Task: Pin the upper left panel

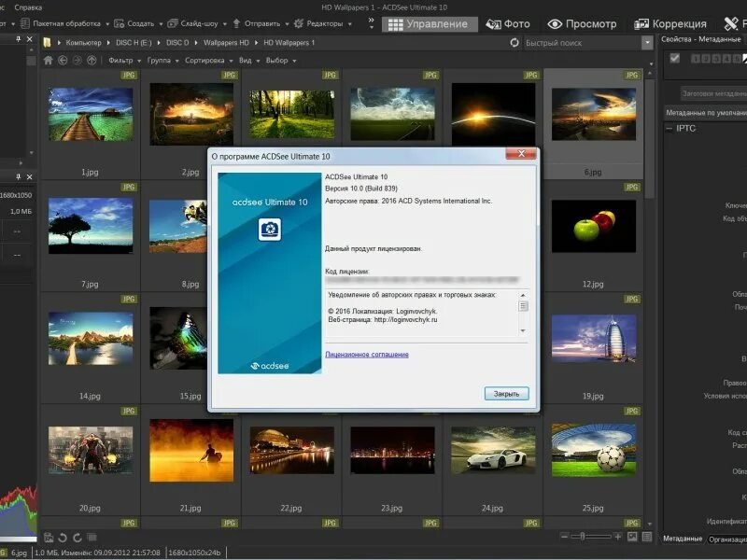Action: click(x=19, y=39)
